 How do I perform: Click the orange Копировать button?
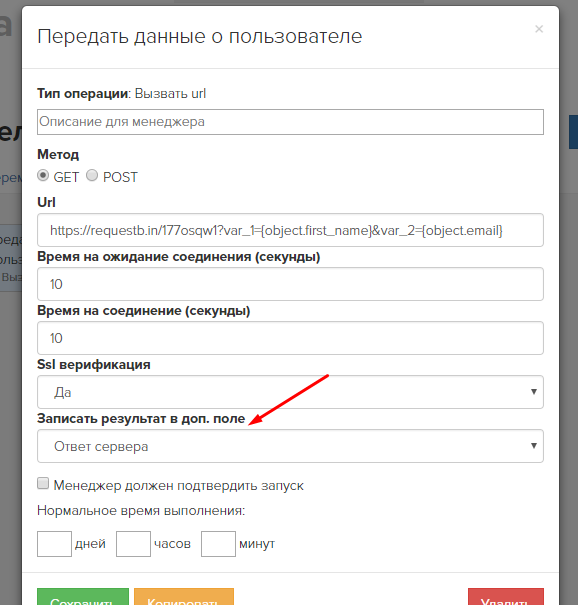coord(184,597)
